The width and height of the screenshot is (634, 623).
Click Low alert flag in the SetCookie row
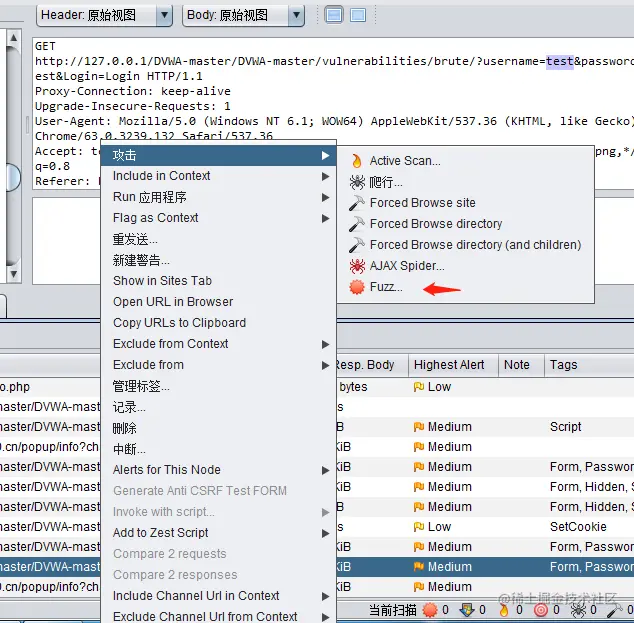click(418, 527)
